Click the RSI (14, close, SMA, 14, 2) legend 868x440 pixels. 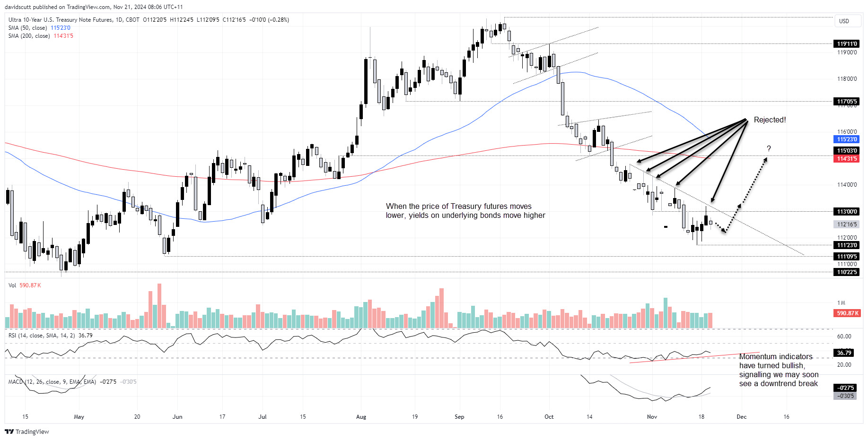tap(50, 336)
